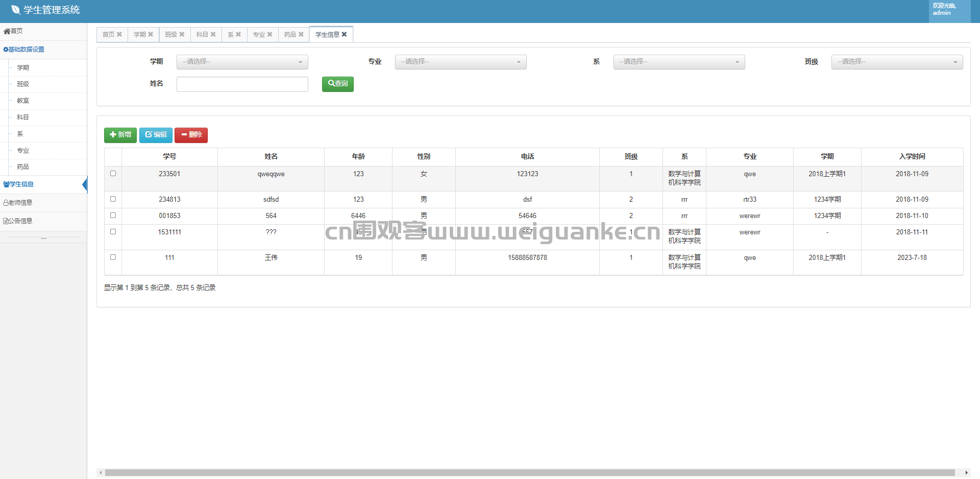Viewport: 980px width, 479px height.
Task: Click the green 新增 add button
Action: (120, 135)
